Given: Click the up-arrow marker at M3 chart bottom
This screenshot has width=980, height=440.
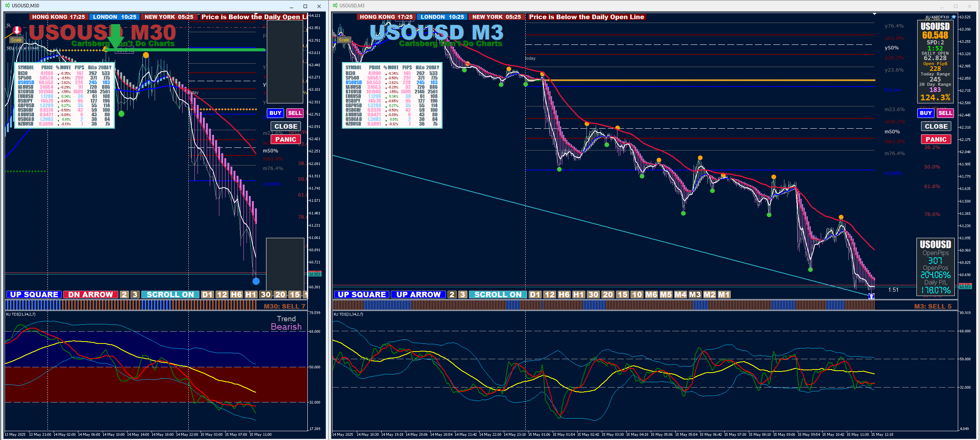Looking at the screenshot, I should point(872,296).
